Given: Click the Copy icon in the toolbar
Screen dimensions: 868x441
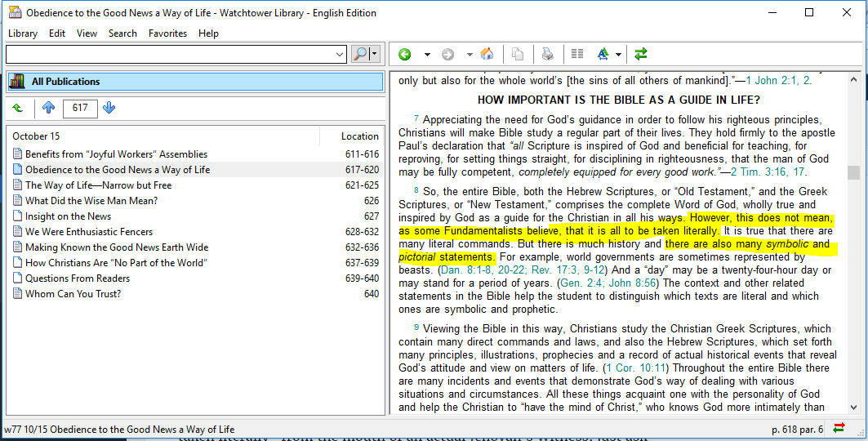Looking at the screenshot, I should point(517,55).
